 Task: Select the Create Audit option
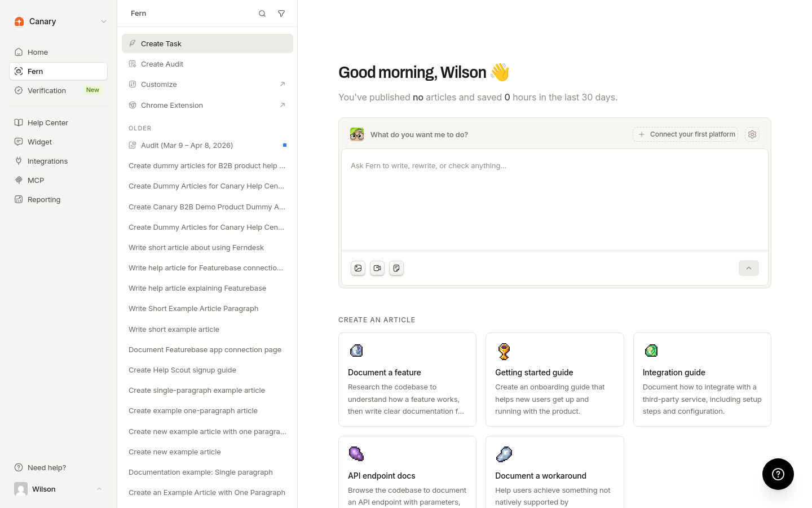pyautogui.click(x=208, y=64)
